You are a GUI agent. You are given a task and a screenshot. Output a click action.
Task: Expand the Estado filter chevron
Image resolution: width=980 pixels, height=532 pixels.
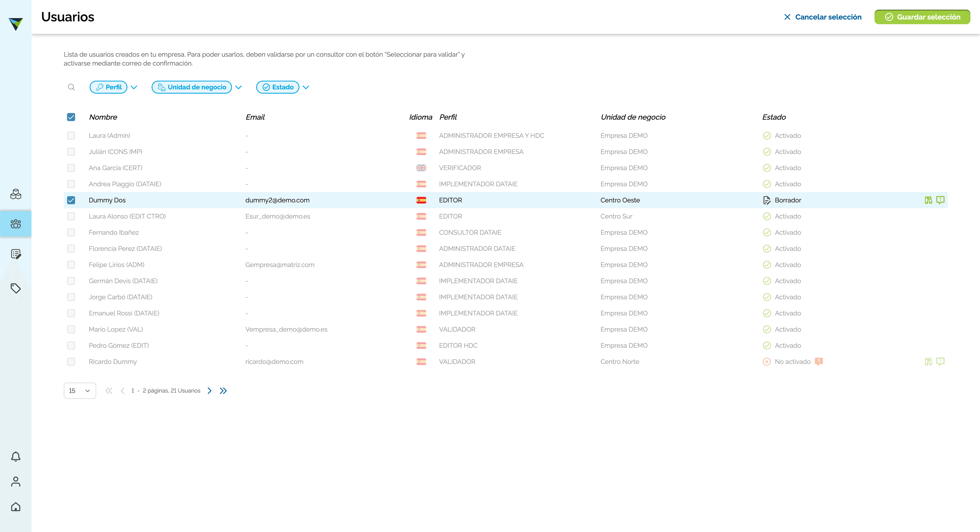(x=306, y=87)
